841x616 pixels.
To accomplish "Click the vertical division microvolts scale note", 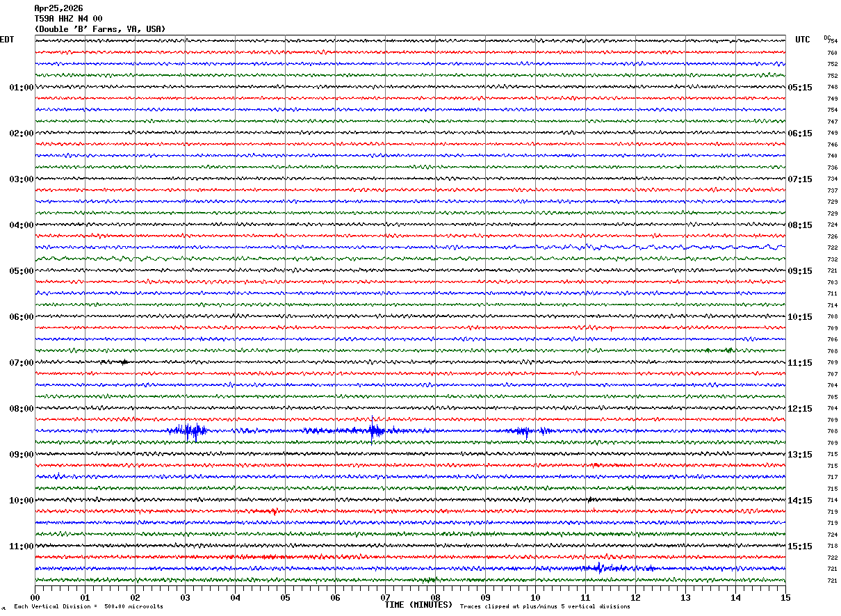I will click(88, 607).
